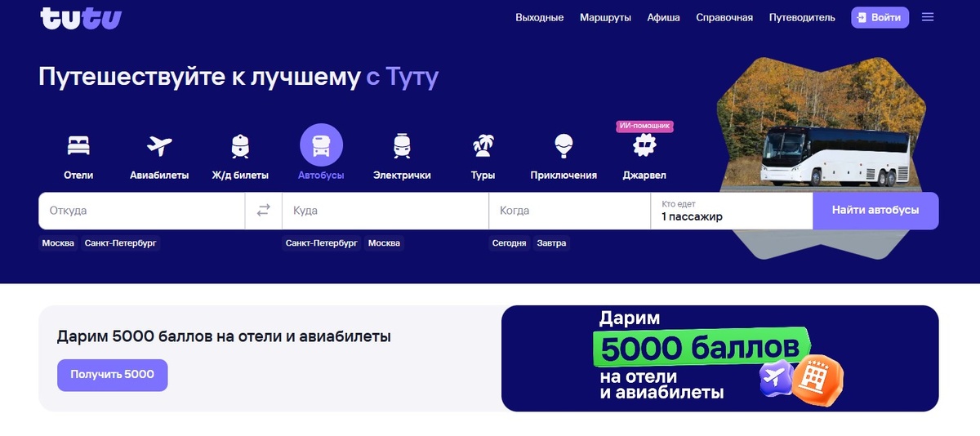The height and width of the screenshot is (436, 980).
Task: Click the Откуда departure field
Action: [x=141, y=211]
